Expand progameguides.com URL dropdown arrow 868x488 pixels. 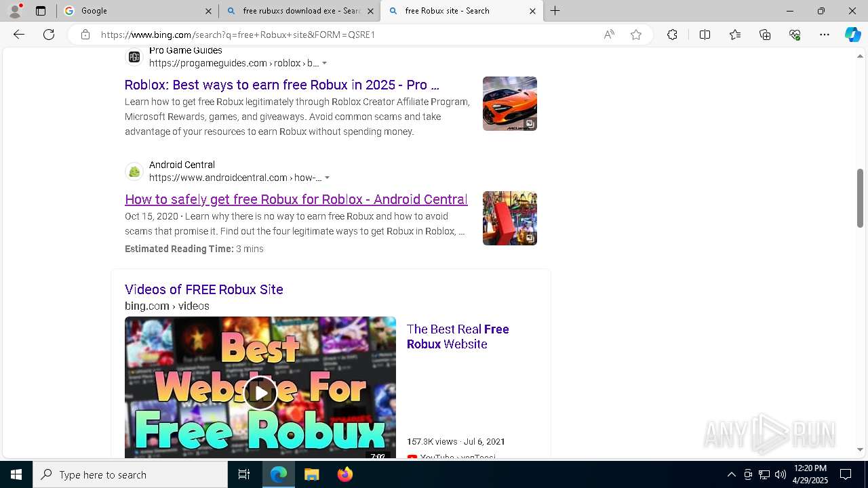pos(325,63)
